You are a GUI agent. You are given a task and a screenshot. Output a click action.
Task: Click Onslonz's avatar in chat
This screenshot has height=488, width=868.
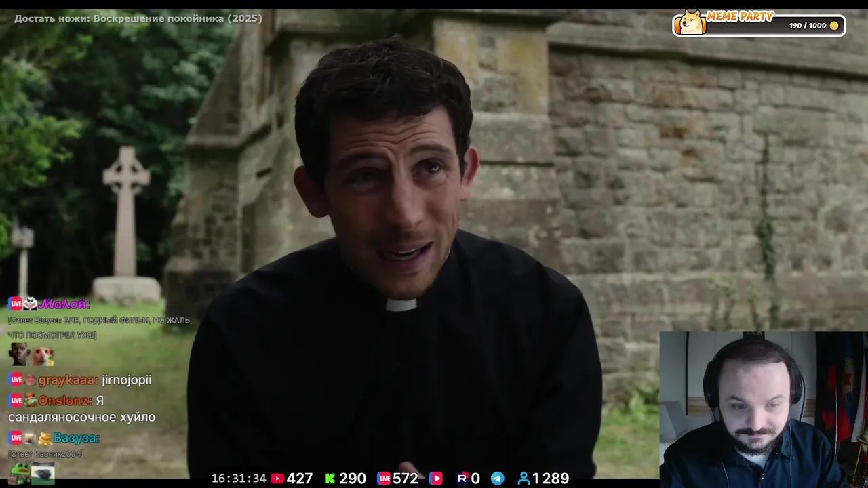tap(31, 401)
